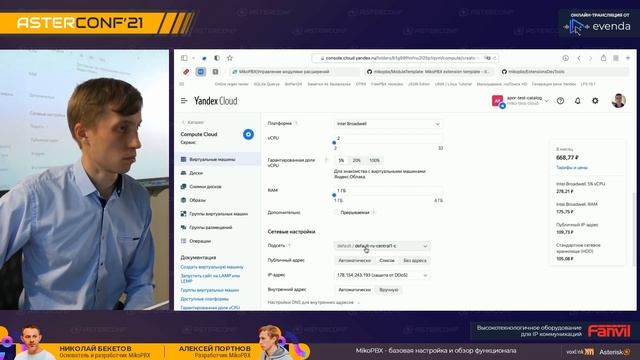Bookmark page with star icon
Image resolution: width=640 pixels, height=360 pixels.
(x=230, y=58)
